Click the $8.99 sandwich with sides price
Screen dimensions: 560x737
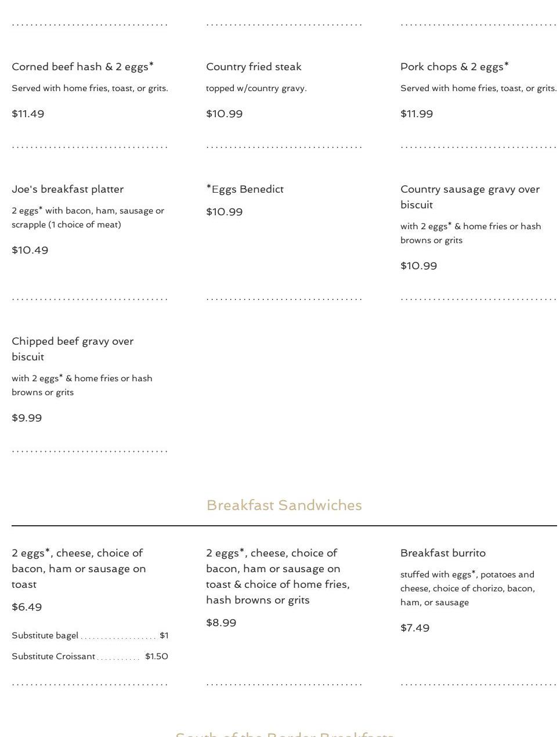[221, 623]
